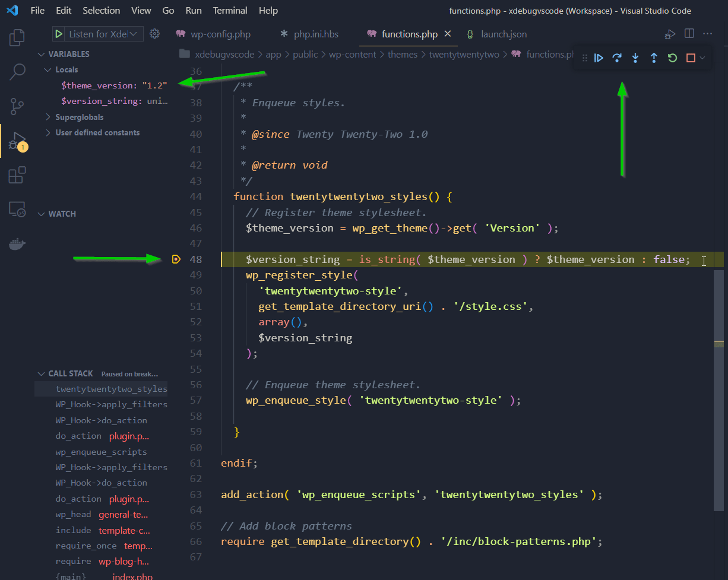Viewport: 728px width, 580px height.
Task: Open the Help menu
Action: pyautogui.click(x=268, y=11)
